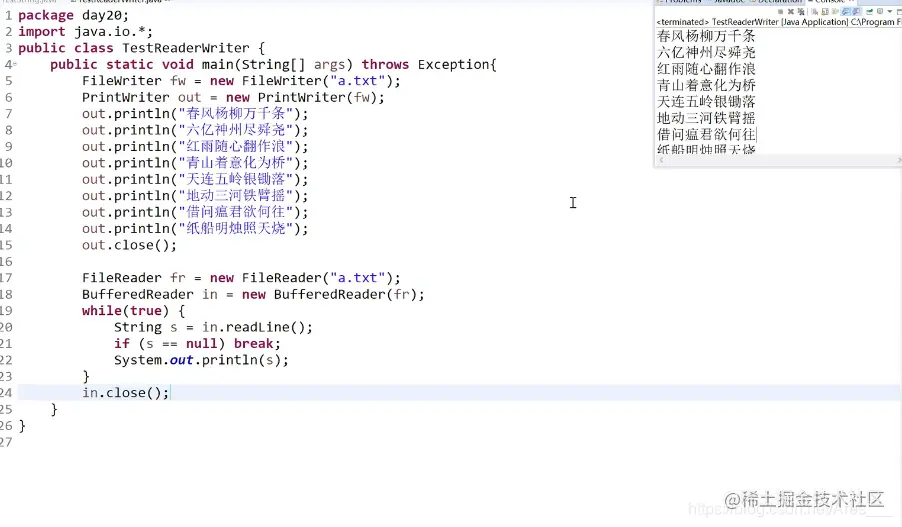Click 'String s = in.readLine();' on line 20
This screenshot has width=902, height=527.
tap(213, 327)
